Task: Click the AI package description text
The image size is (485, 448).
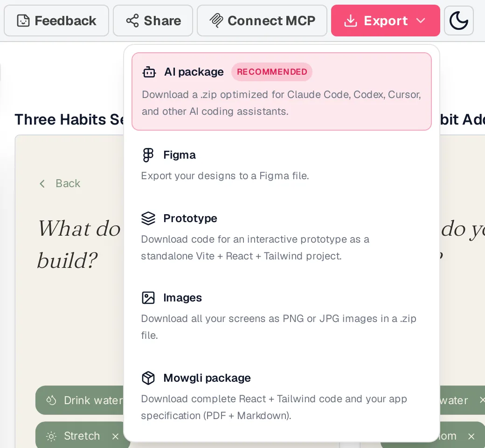Action: click(281, 103)
